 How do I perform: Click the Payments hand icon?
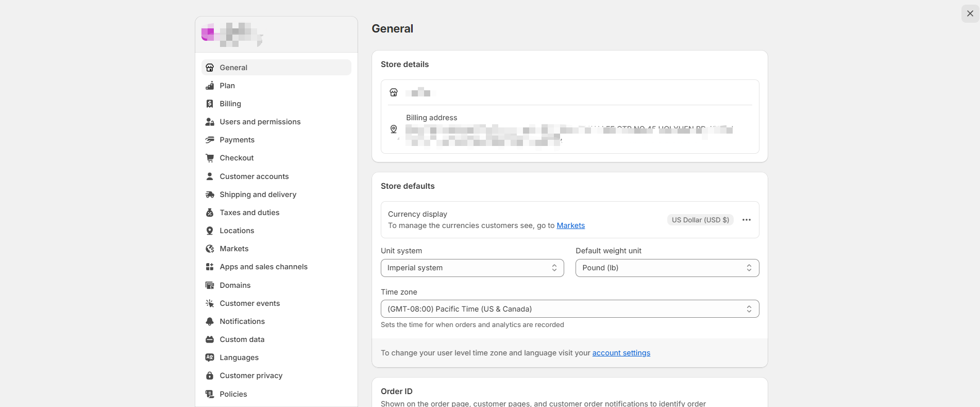[210, 140]
